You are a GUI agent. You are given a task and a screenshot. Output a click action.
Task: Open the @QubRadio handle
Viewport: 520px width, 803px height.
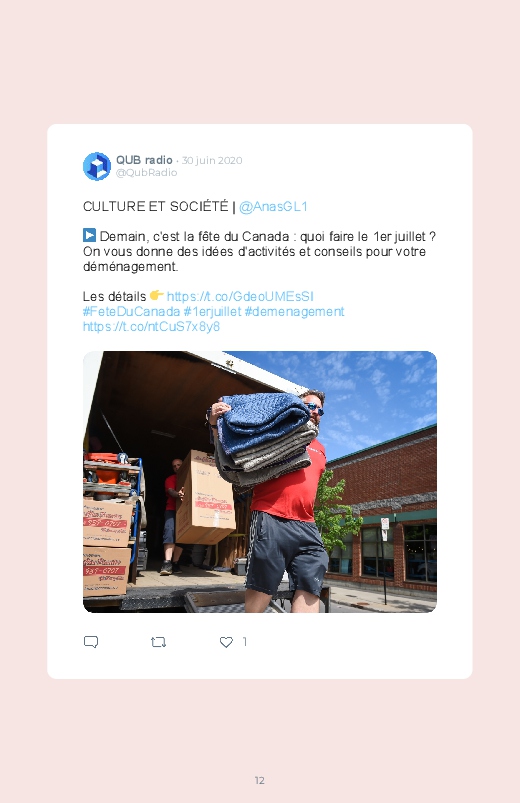pos(147,173)
